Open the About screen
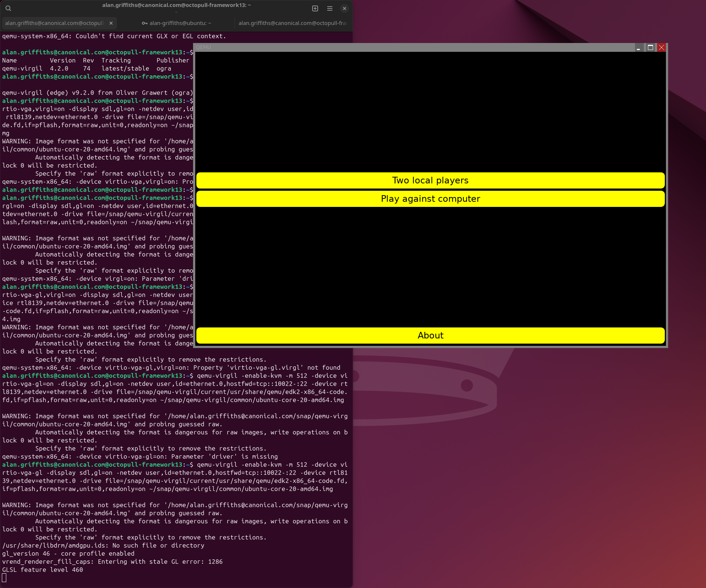The height and width of the screenshot is (588, 706). [430, 336]
